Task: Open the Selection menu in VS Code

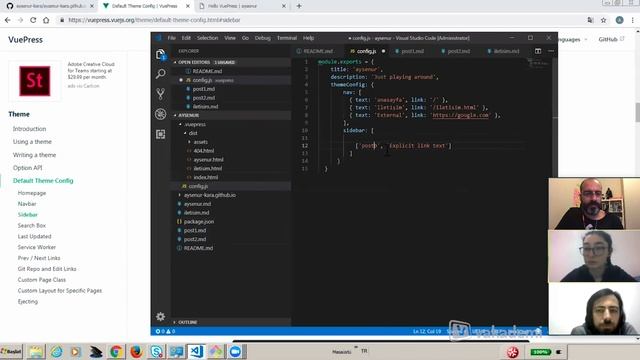Action: click(207, 38)
